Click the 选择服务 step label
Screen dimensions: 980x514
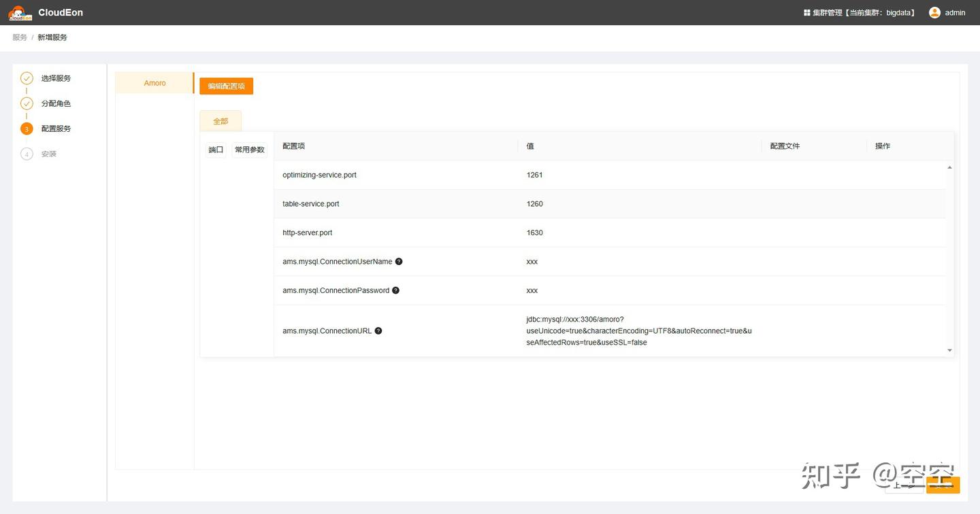click(x=56, y=78)
